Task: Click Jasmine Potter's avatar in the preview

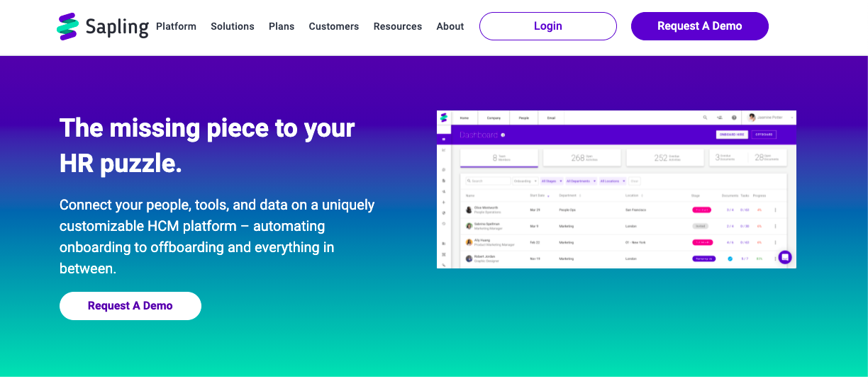Action: tap(752, 118)
